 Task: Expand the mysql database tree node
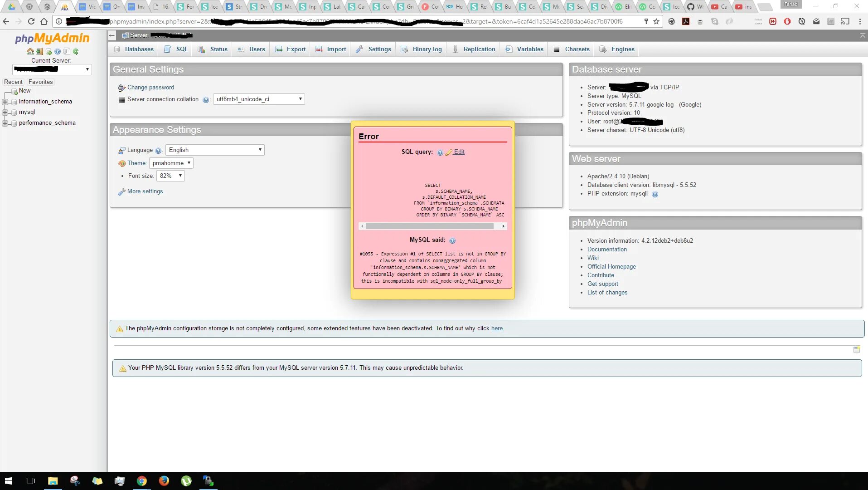[5, 112]
